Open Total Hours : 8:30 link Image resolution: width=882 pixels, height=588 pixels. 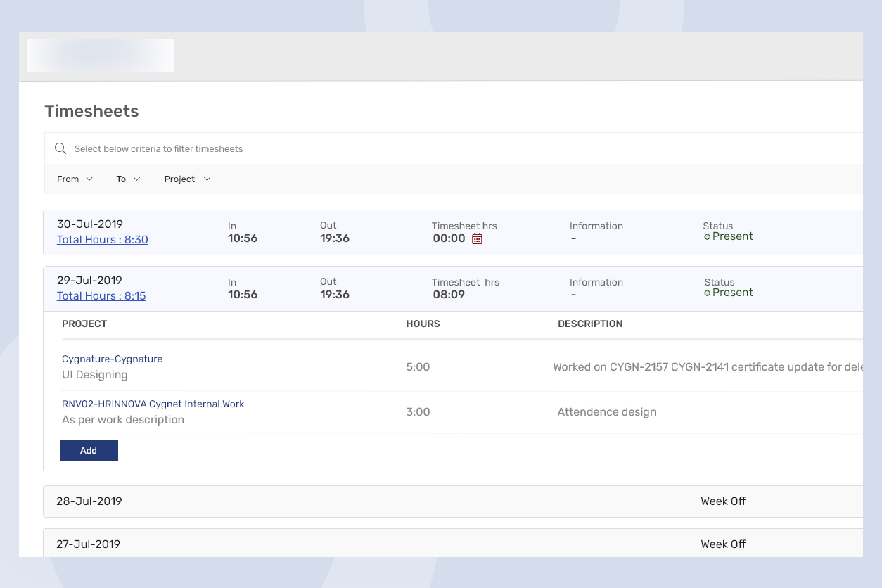(102, 240)
